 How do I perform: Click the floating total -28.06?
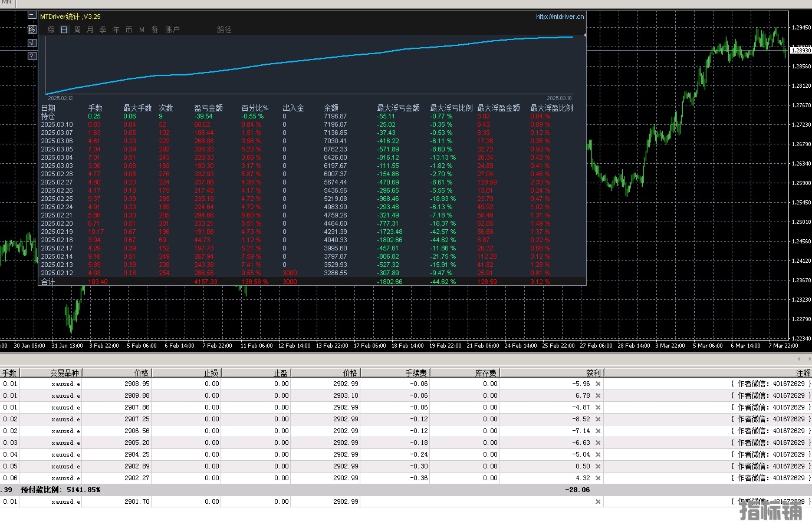pos(578,490)
